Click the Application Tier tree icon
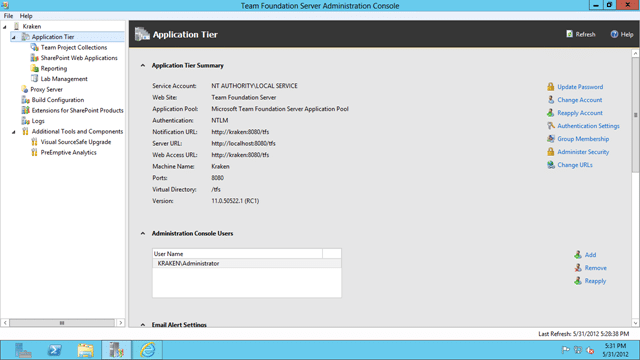The width and height of the screenshot is (640, 360). pos(25,37)
